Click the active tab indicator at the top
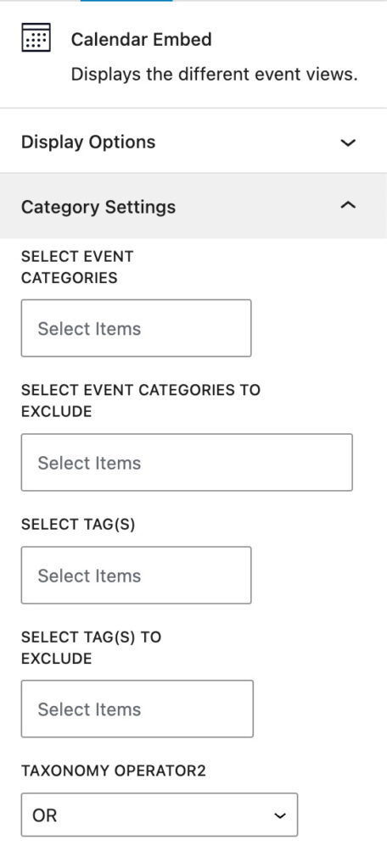 [x=126, y=1]
